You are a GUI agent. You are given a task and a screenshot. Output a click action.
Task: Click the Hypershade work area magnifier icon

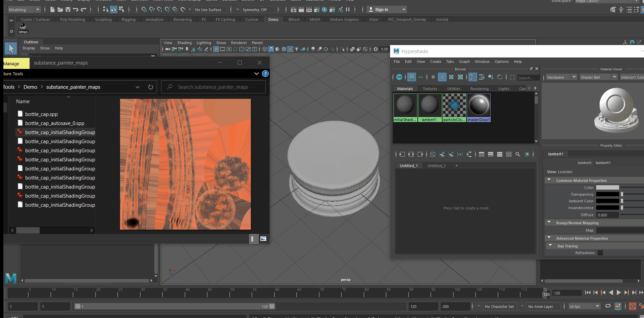pos(518,154)
